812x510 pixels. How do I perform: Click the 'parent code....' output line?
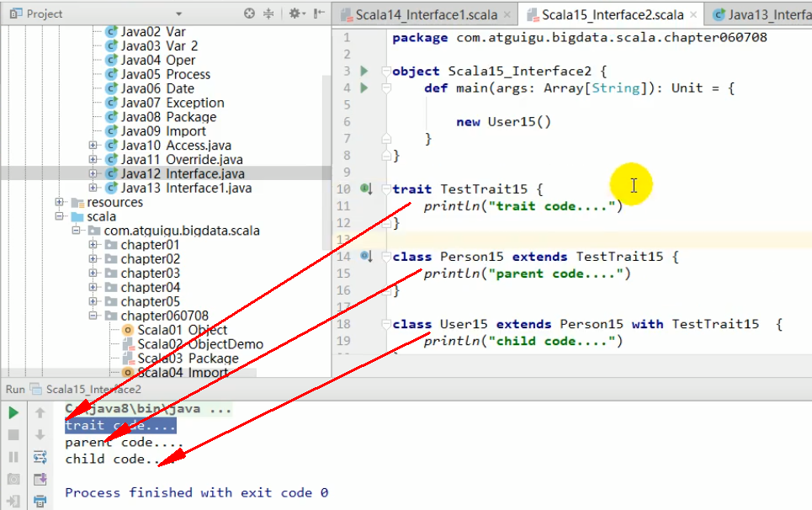124,443
